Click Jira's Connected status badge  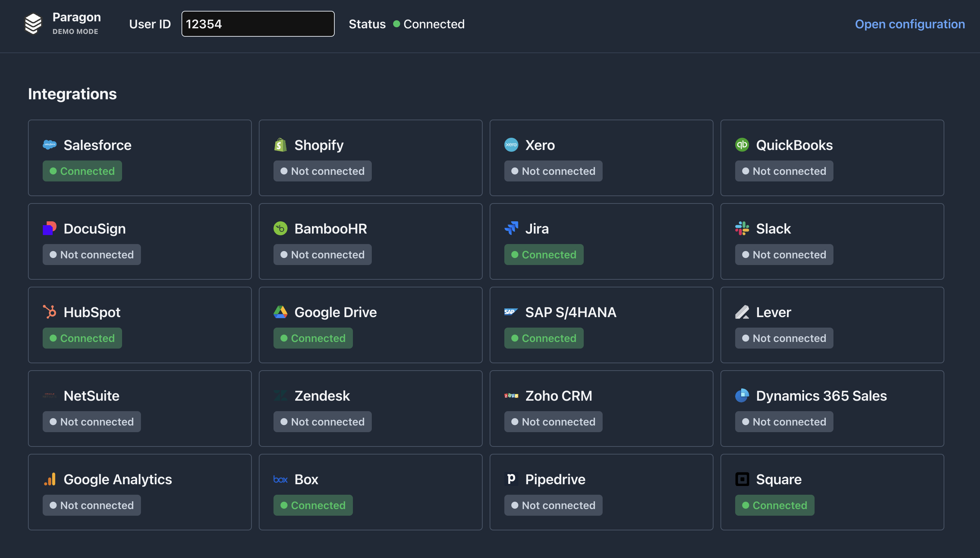544,255
